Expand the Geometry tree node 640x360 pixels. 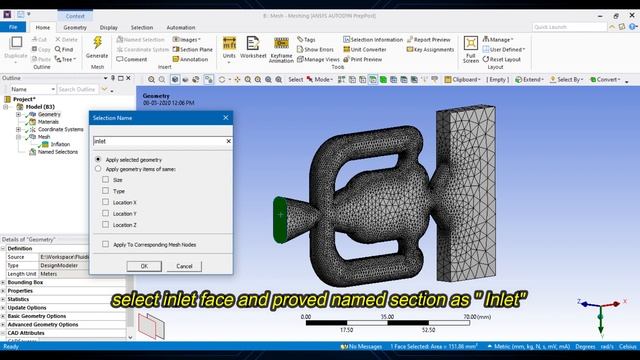point(18,114)
